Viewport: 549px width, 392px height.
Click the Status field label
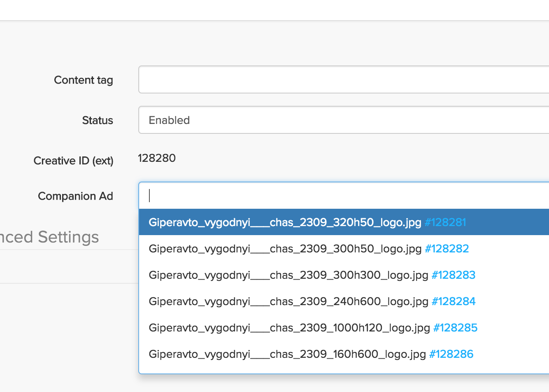click(x=98, y=120)
